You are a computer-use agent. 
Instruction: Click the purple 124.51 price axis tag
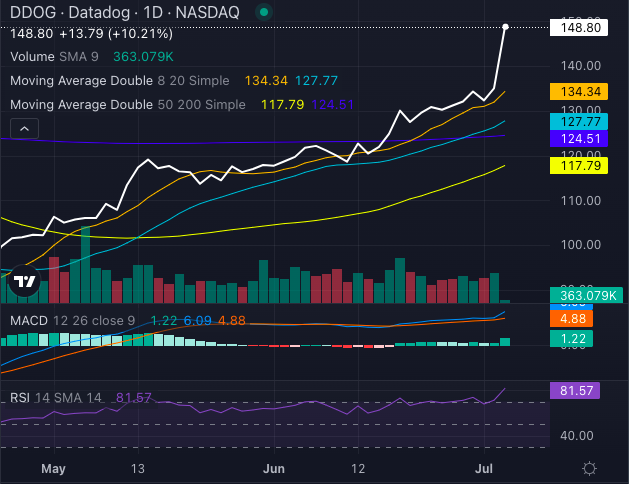(x=579, y=139)
